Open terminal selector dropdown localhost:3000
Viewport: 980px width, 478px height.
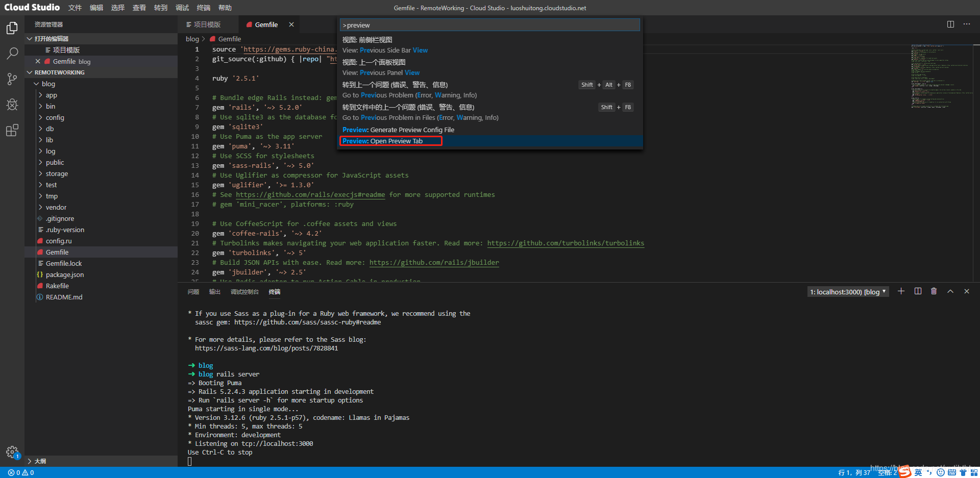click(x=848, y=292)
